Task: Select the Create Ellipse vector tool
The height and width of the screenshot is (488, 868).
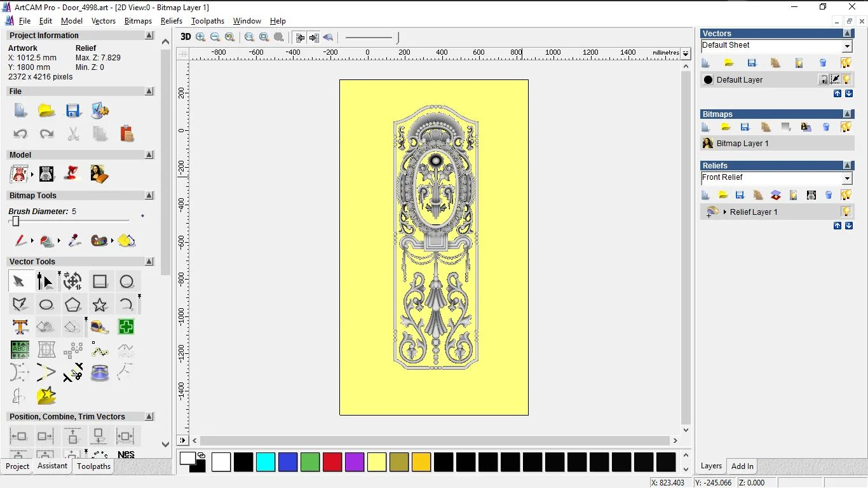Action: 46,305
